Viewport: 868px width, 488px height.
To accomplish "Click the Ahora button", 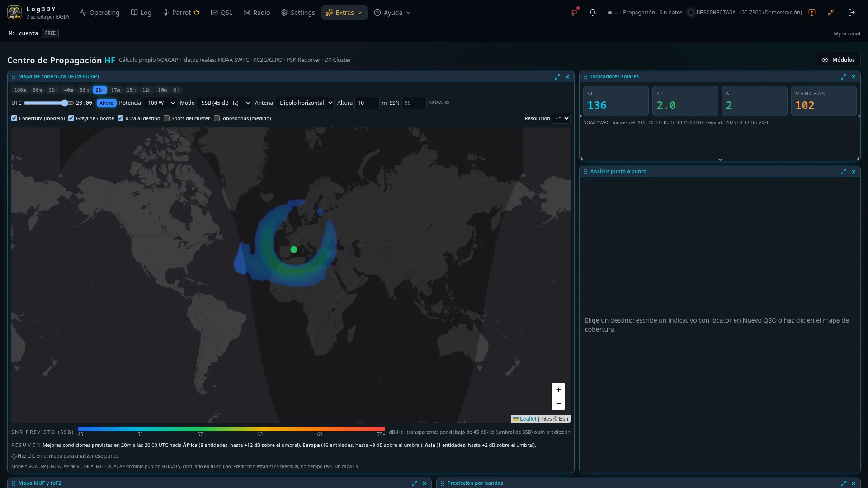I will click(107, 103).
